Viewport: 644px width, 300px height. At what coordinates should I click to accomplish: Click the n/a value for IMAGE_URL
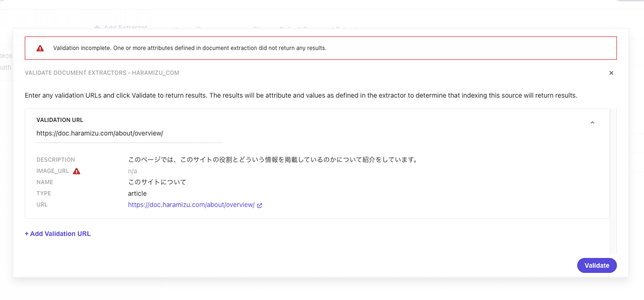[133, 171]
